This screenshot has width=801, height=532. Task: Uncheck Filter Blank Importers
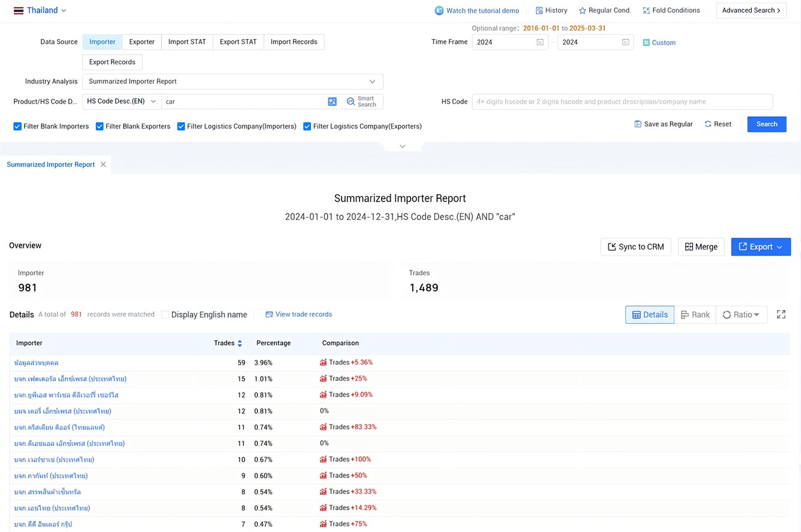17,127
